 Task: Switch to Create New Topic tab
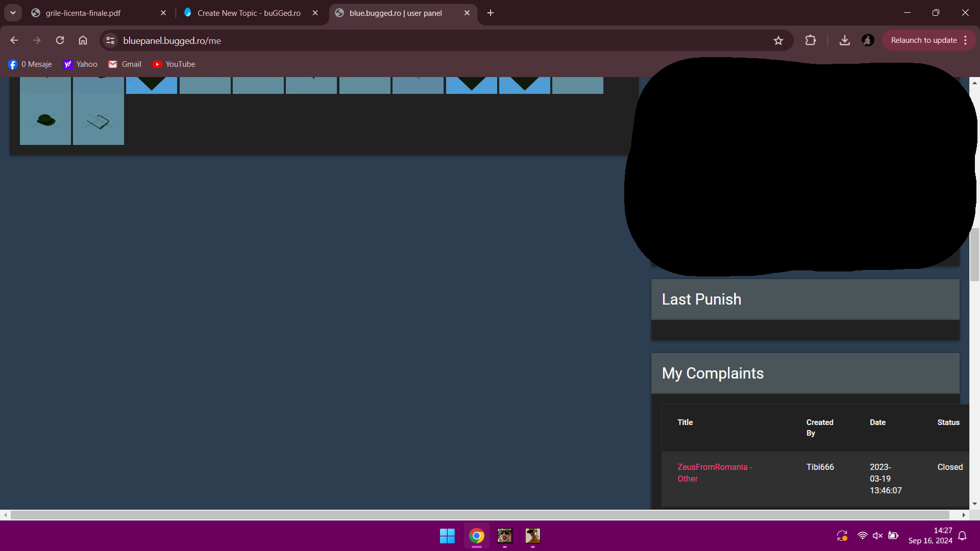click(x=249, y=13)
